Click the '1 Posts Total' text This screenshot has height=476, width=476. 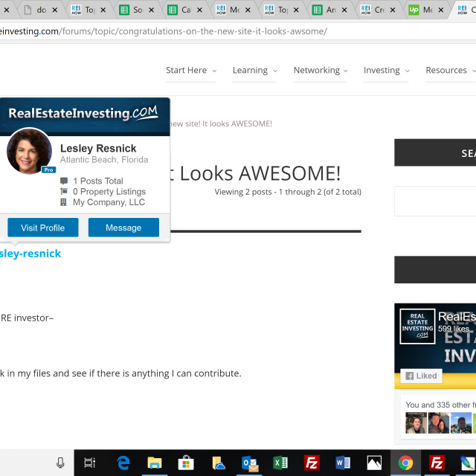97,181
